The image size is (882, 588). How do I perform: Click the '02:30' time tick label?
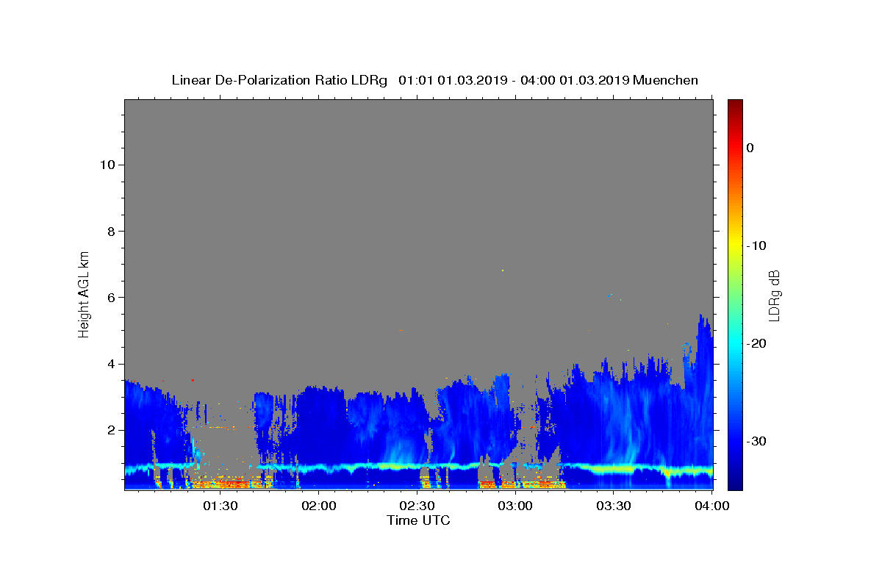tap(417, 506)
